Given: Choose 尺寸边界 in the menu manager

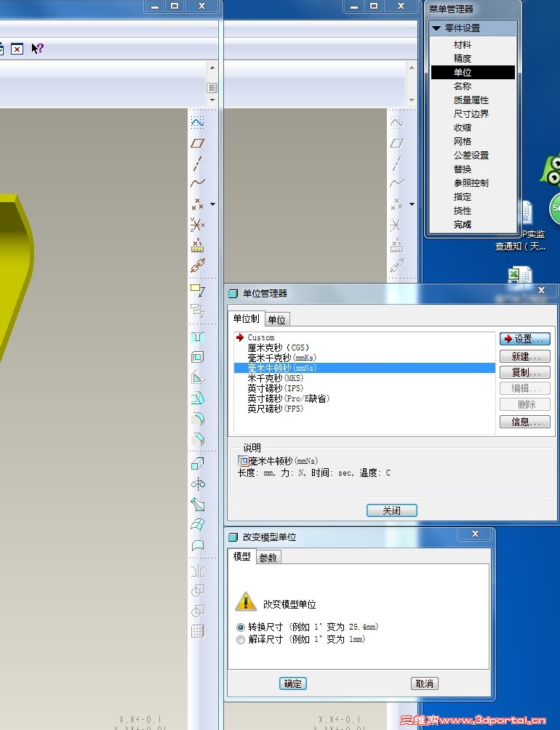Looking at the screenshot, I should [471, 114].
